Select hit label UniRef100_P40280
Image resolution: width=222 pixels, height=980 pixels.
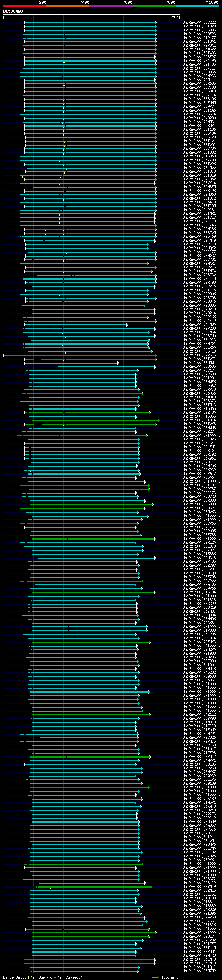[x=199, y=118]
